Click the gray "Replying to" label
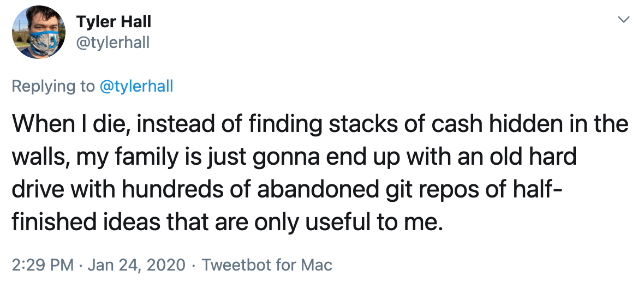Image resolution: width=644 pixels, height=288 pixels. (x=53, y=86)
